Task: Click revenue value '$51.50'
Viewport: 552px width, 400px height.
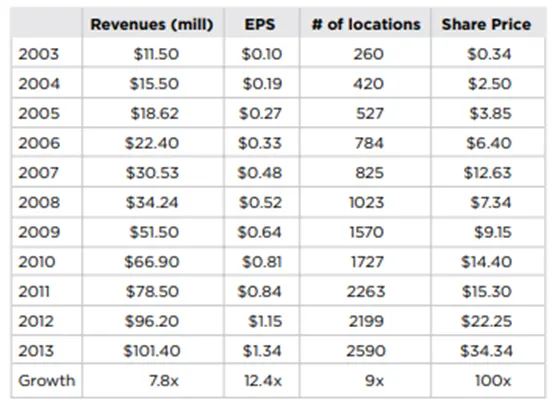Action: click(154, 232)
